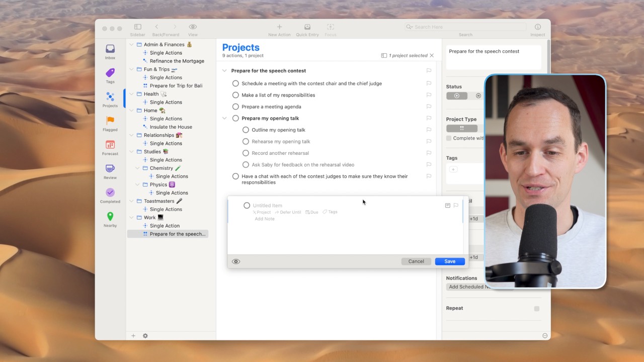This screenshot has height=362, width=644.
Task: Open the View options eye icon
Action: pos(193,27)
